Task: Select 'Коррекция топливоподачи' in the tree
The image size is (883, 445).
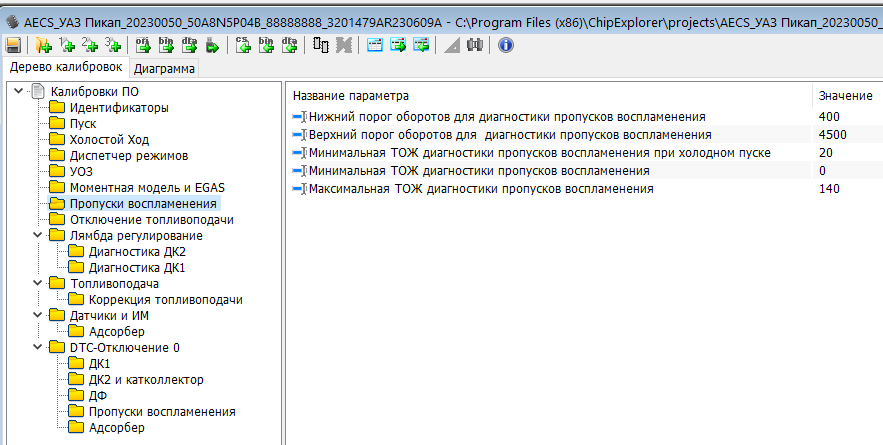Action: pos(165,299)
